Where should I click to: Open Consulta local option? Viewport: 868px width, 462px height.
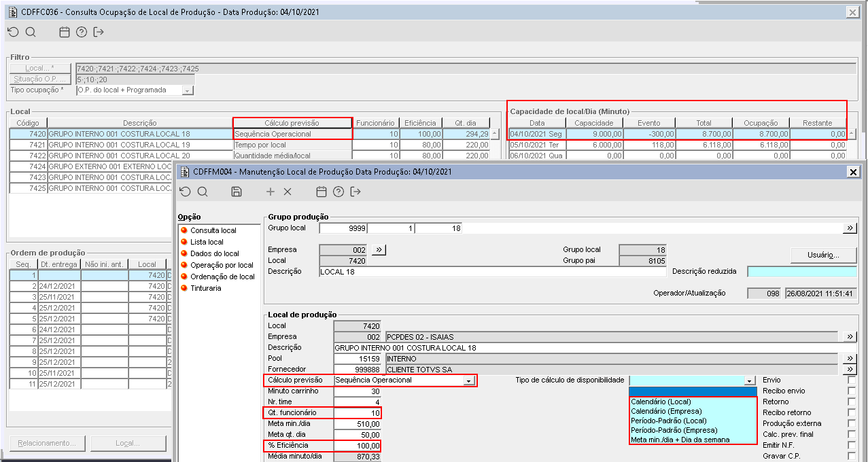(x=213, y=231)
